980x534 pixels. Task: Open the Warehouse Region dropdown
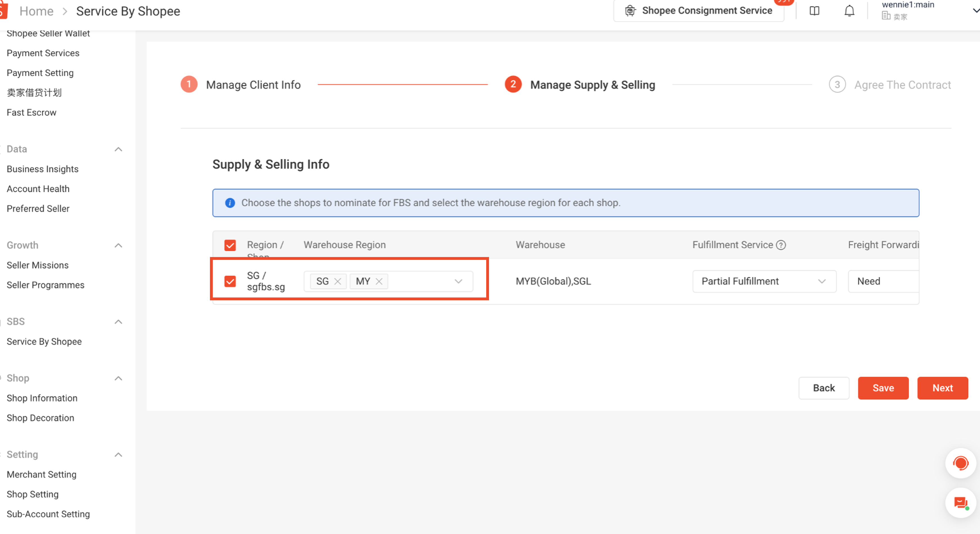tap(388, 281)
